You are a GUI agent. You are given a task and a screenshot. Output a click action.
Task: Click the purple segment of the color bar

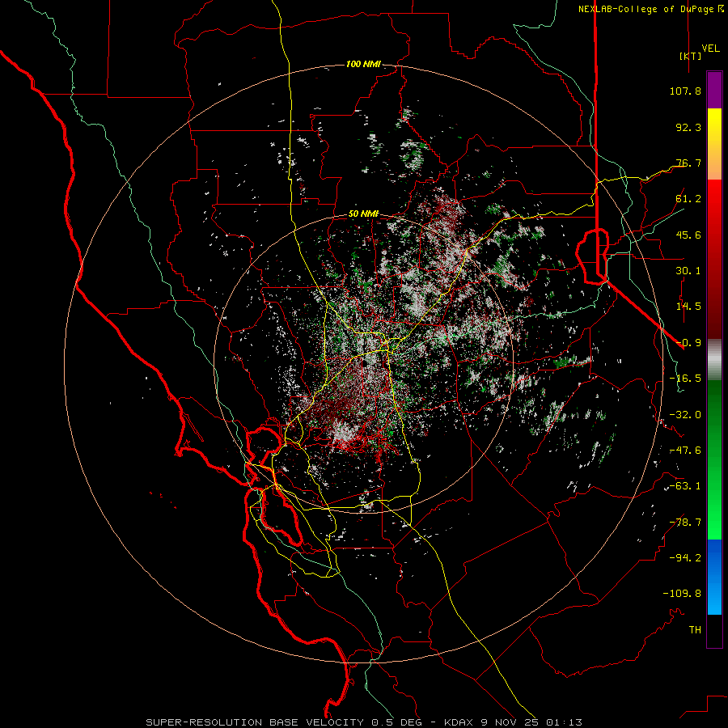coord(714,90)
